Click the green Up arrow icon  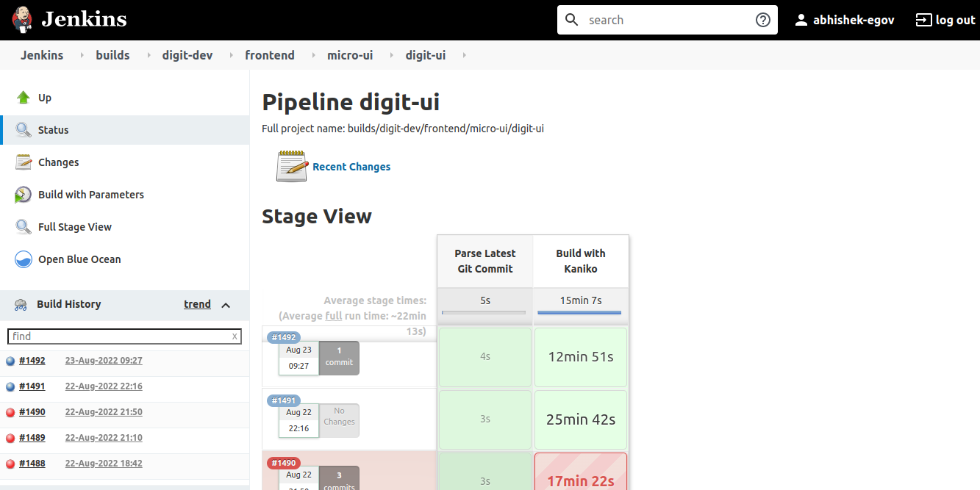24,98
